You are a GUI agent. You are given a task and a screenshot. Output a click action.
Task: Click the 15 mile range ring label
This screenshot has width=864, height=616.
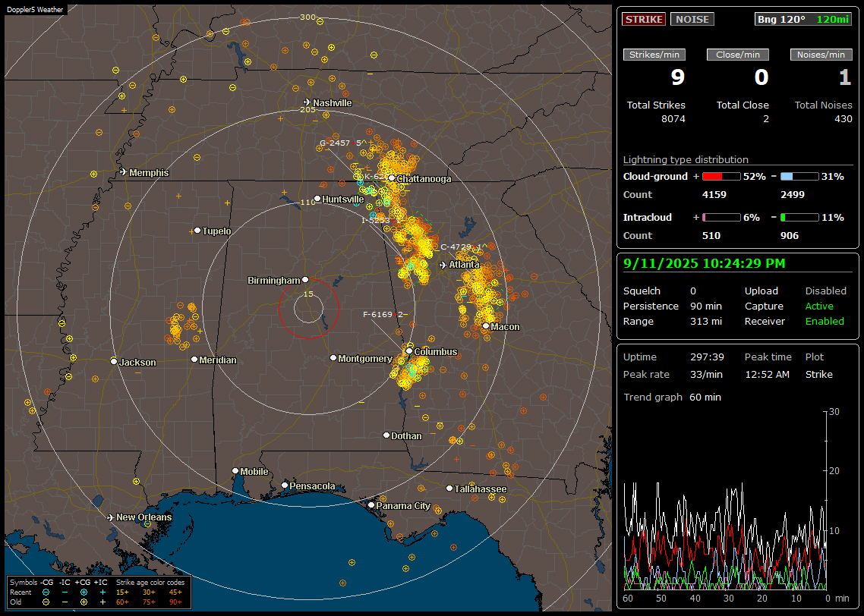pyautogui.click(x=308, y=294)
